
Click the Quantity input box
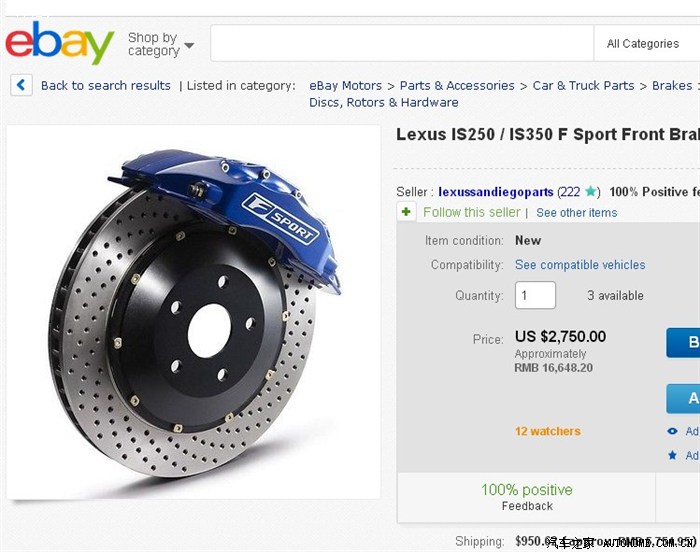(x=535, y=295)
